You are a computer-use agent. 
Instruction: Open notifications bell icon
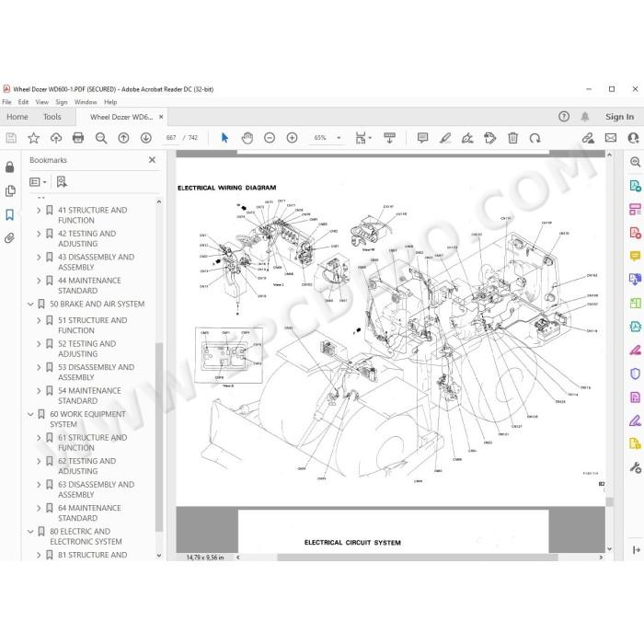585,117
